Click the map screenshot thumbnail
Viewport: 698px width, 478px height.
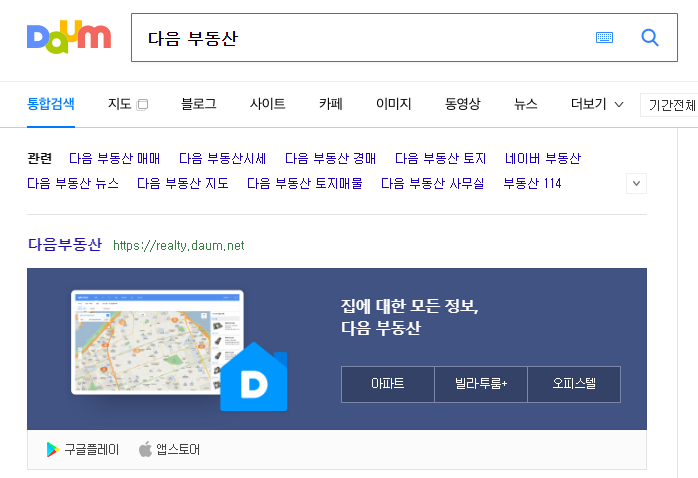(x=157, y=342)
